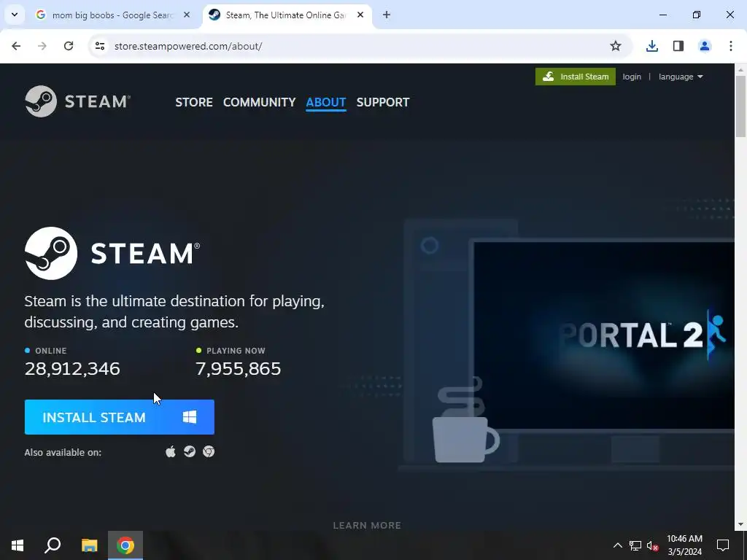The image size is (747, 560).
Task: Open Chrome three-dot menu
Action: pyautogui.click(x=731, y=46)
